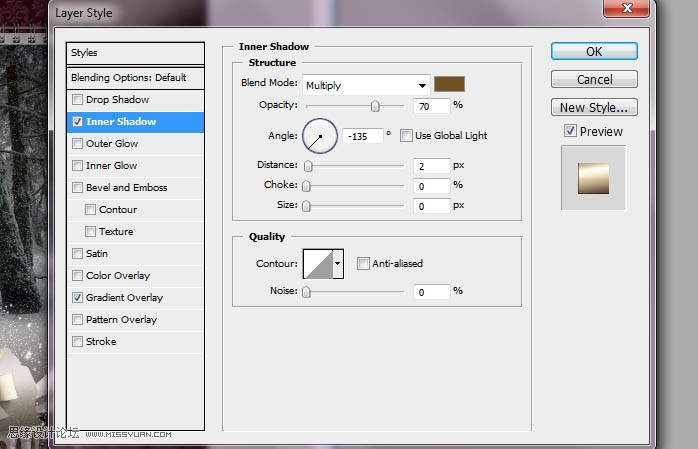
Task: Enable the Pattern Overlay checkbox
Action: (77, 320)
